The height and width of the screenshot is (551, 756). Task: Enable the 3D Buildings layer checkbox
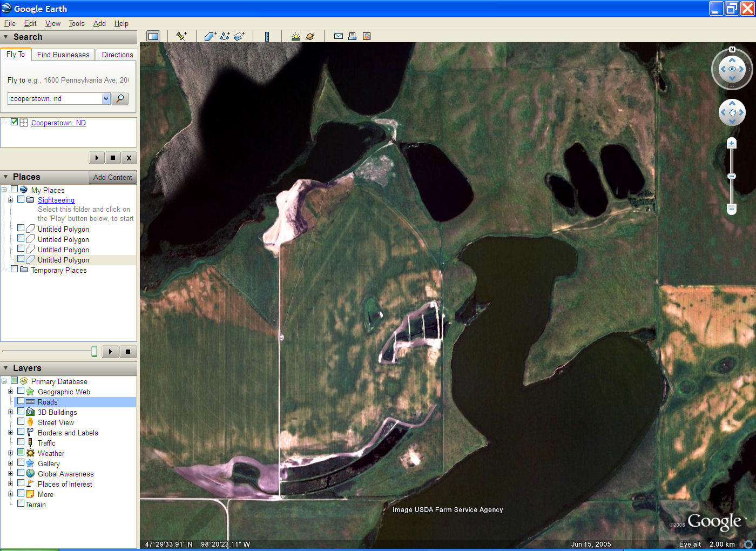[21, 412]
